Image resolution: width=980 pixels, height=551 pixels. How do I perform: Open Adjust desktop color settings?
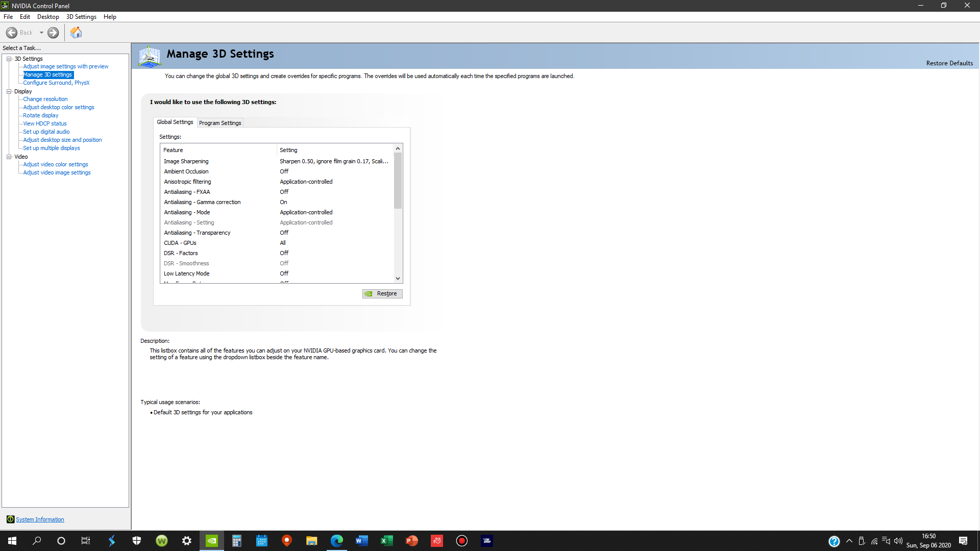(59, 107)
